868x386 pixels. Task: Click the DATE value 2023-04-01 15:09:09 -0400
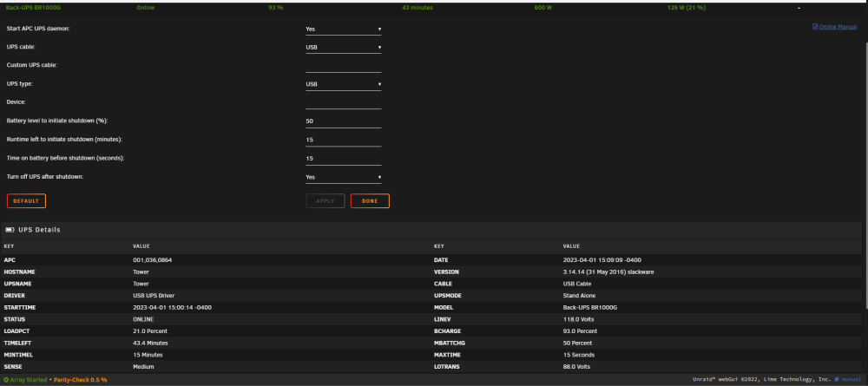tap(602, 260)
